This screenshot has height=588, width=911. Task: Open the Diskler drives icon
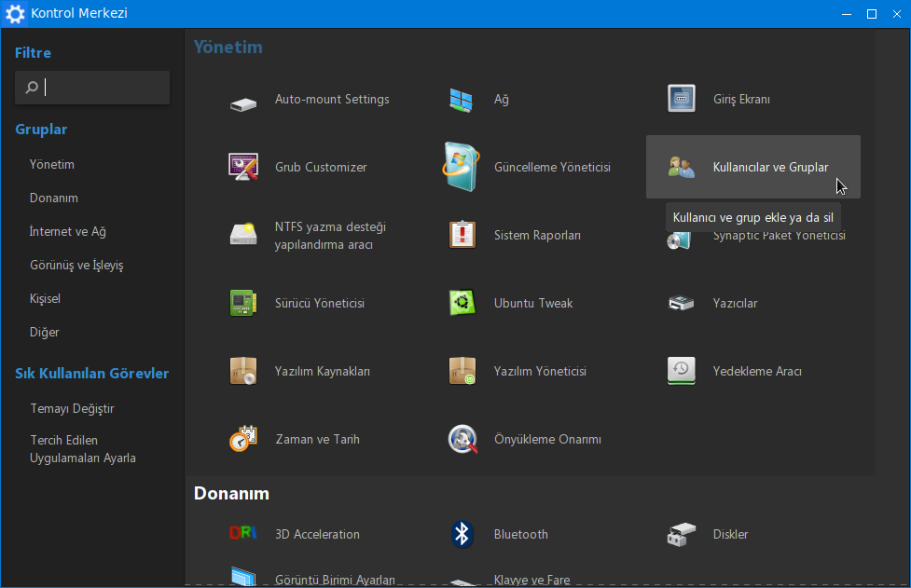[681, 535]
